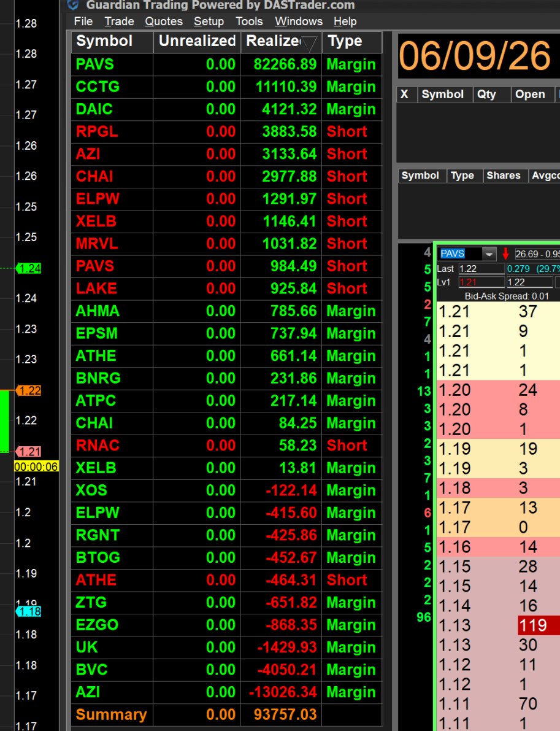Click the 1.18 level with size 3
The width and height of the screenshot is (560, 731).
tap(498, 488)
